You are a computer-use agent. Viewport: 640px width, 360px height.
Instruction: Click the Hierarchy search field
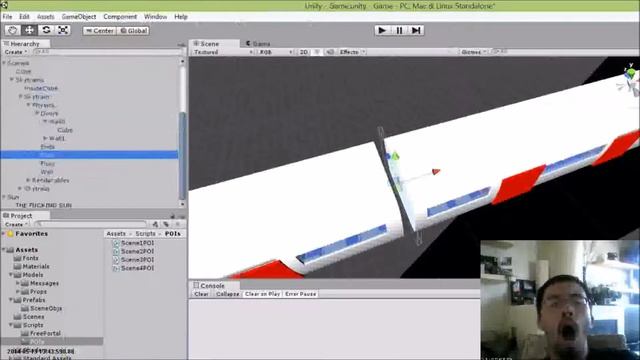108,52
